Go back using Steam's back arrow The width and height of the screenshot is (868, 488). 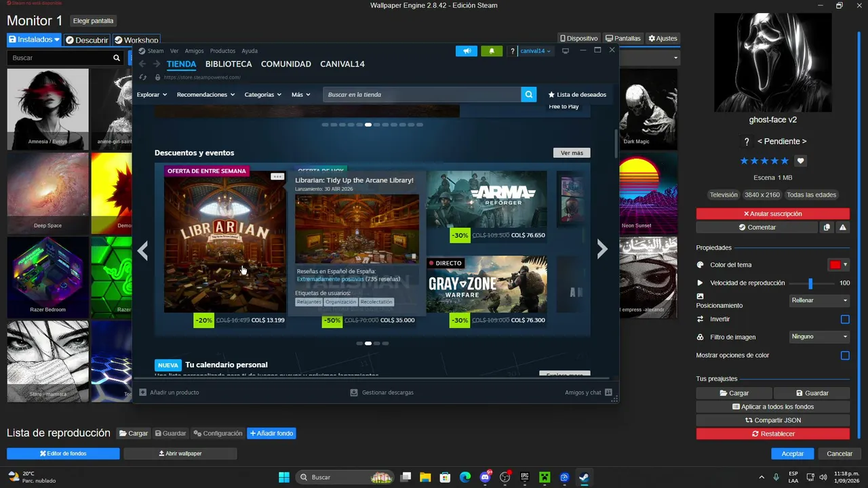click(x=142, y=64)
